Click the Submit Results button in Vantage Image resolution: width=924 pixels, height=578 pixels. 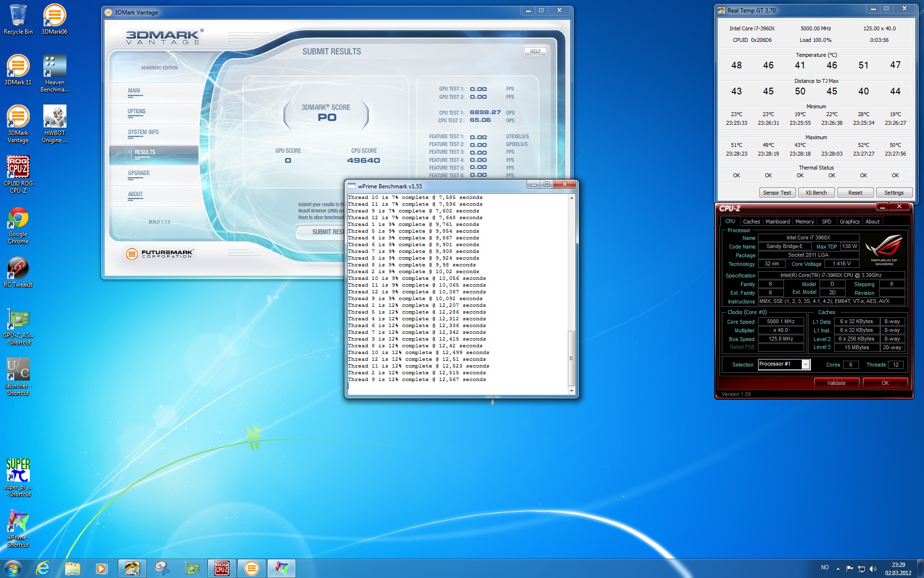[x=321, y=232]
